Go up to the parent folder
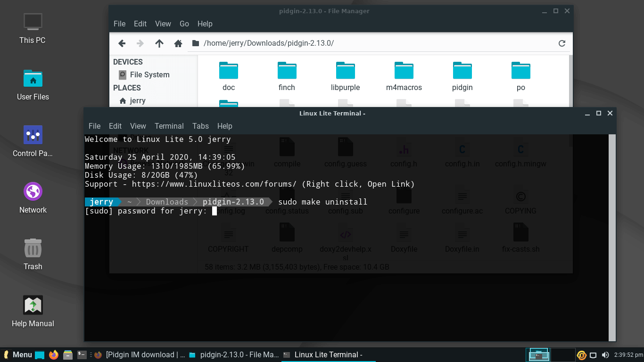The width and height of the screenshot is (644, 362). click(x=159, y=43)
